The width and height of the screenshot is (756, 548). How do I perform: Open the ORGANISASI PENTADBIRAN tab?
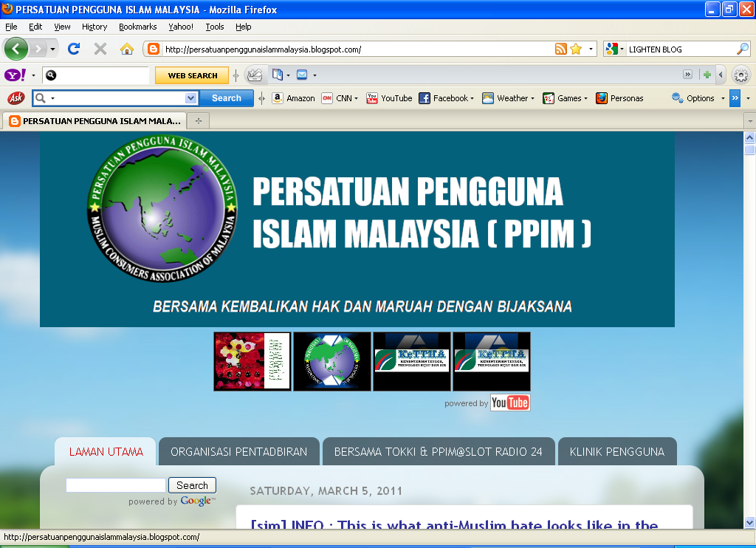point(238,451)
